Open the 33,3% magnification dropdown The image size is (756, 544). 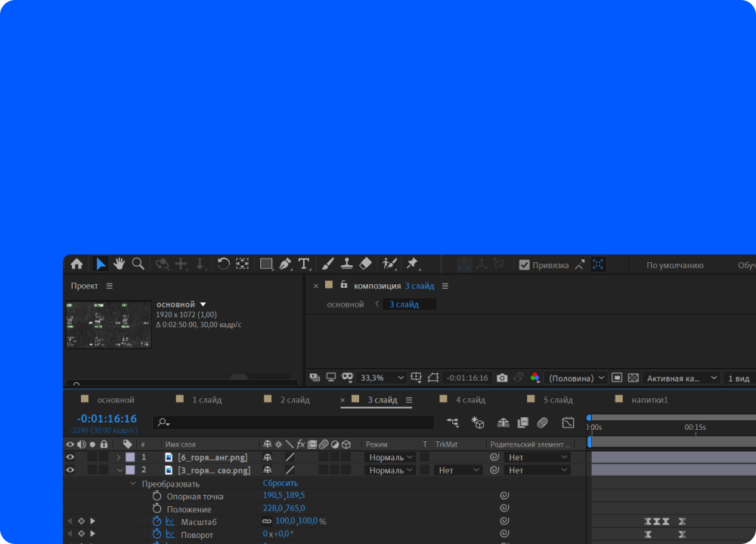coord(381,378)
